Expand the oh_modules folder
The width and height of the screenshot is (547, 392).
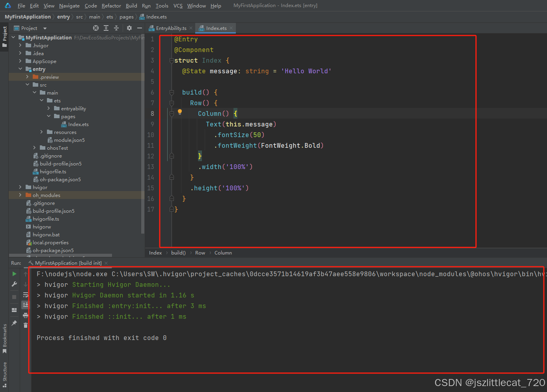pos(21,195)
